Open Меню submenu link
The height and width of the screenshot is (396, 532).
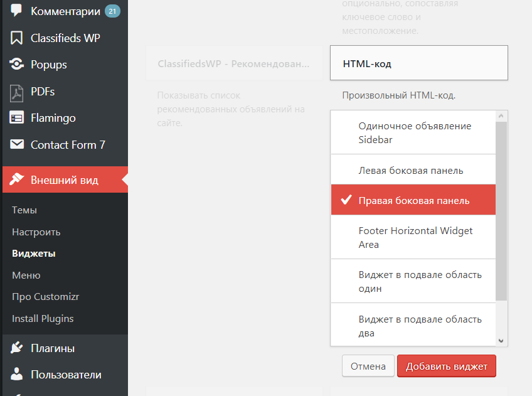(26, 276)
